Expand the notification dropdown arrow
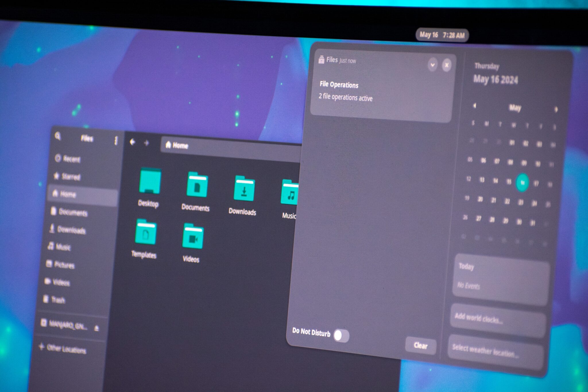This screenshot has width=588, height=392. pyautogui.click(x=433, y=64)
